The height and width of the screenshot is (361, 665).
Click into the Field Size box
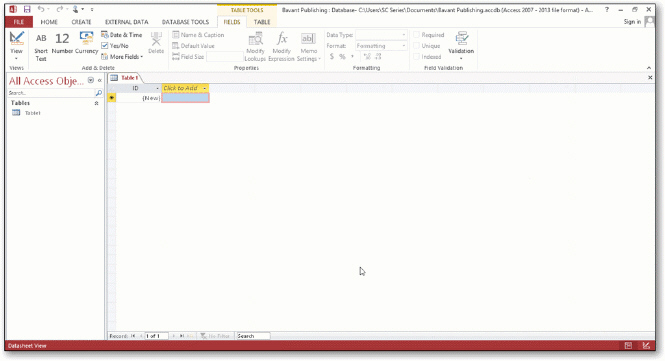click(x=225, y=57)
